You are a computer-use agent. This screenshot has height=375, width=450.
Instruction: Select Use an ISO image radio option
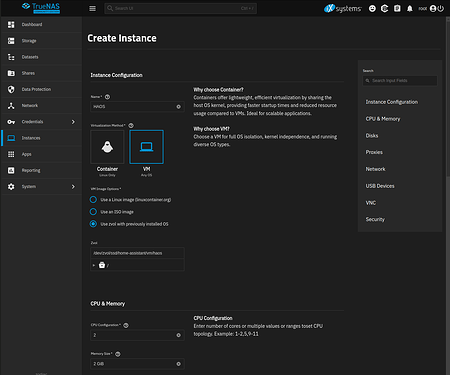pyautogui.click(x=93, y=212)
